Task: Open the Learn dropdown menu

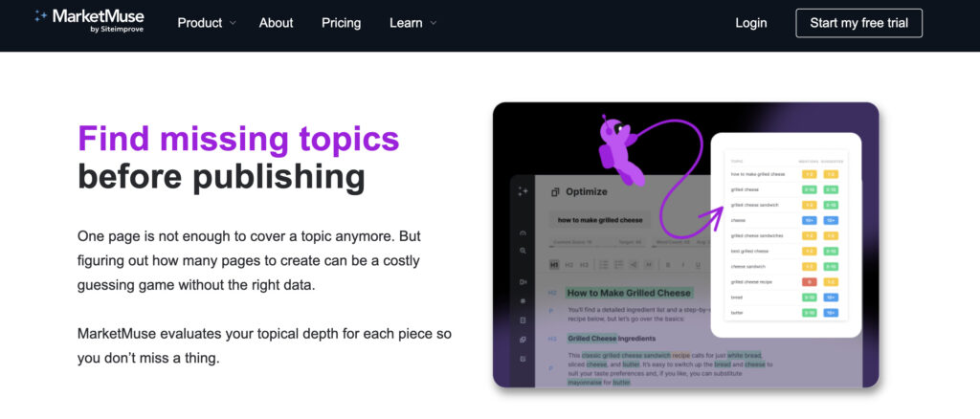Action: click(x=412, y=23)
